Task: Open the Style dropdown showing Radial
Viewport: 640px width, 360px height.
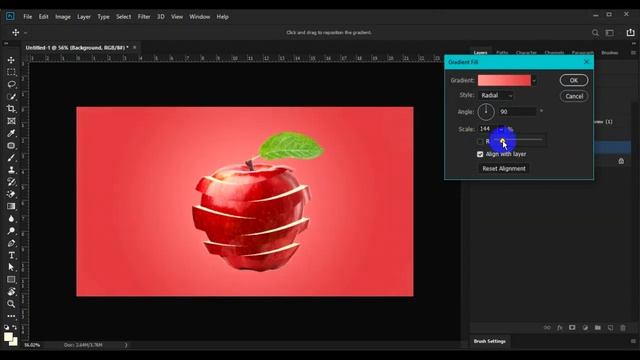Action: coord(496,96)
